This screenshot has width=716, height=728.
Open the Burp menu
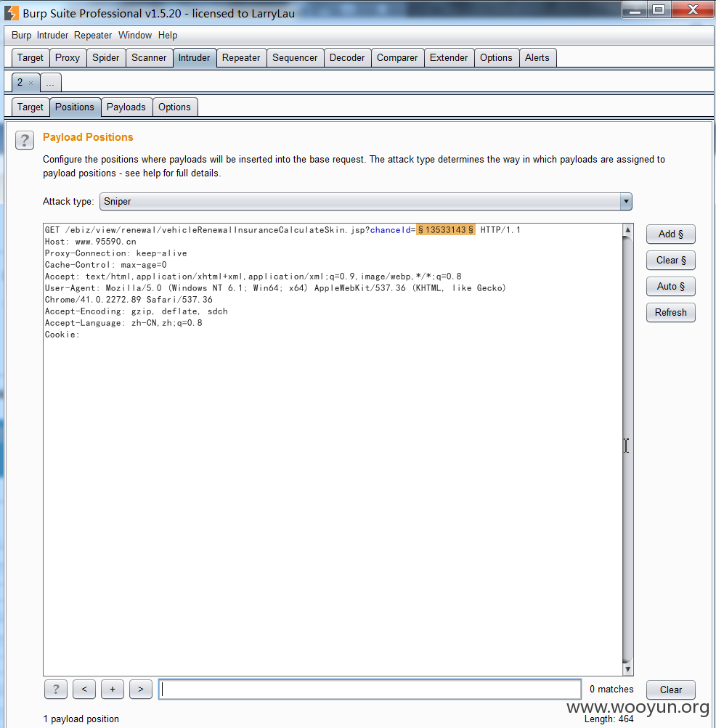click(21, 36)
